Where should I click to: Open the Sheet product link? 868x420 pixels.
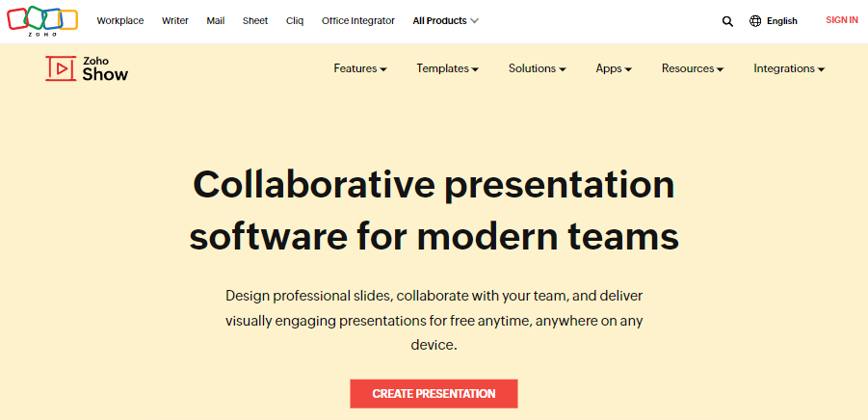pyautogui.click(x=255, y=21)
